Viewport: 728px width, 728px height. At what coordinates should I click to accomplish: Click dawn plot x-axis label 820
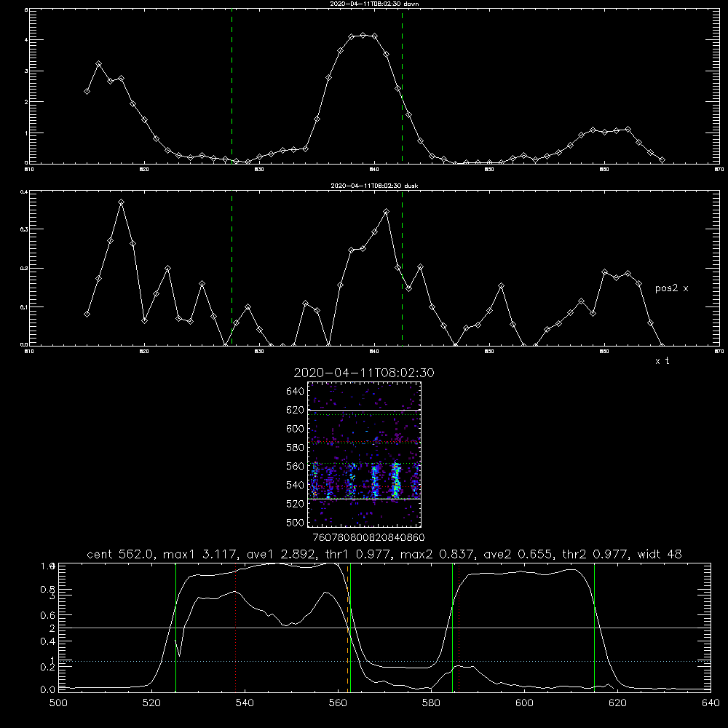[x=144, y=170]
